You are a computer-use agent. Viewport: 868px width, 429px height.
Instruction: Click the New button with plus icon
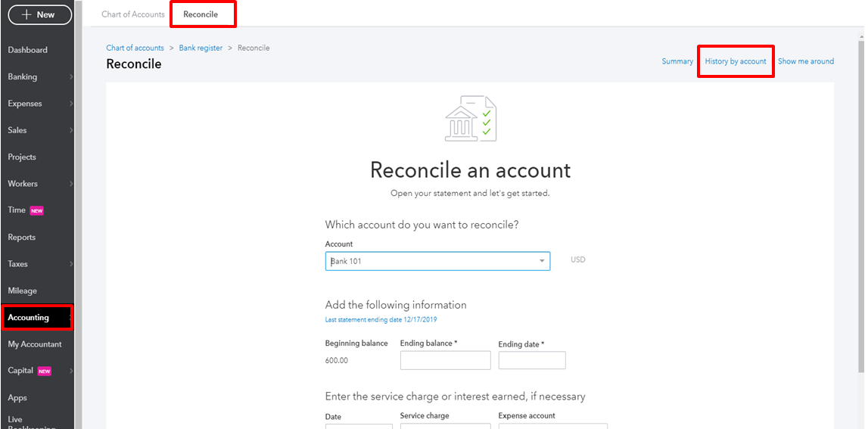point(39,14)
